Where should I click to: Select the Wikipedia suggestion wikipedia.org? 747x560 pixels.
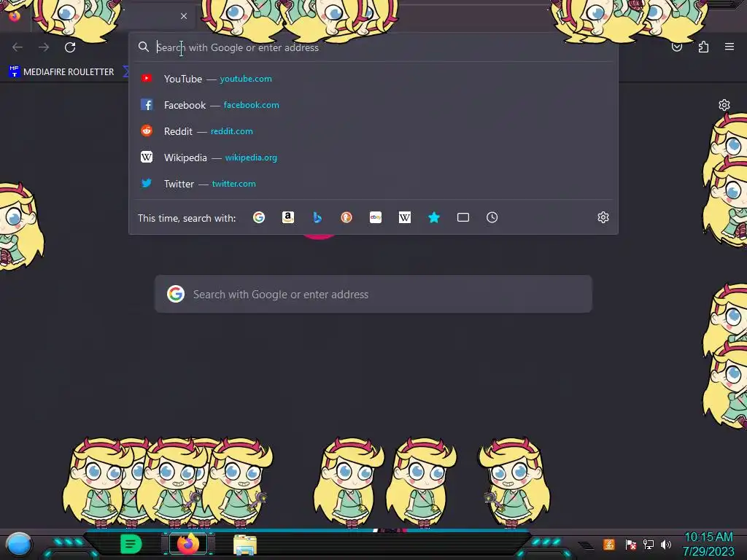(x=373, y=157)
